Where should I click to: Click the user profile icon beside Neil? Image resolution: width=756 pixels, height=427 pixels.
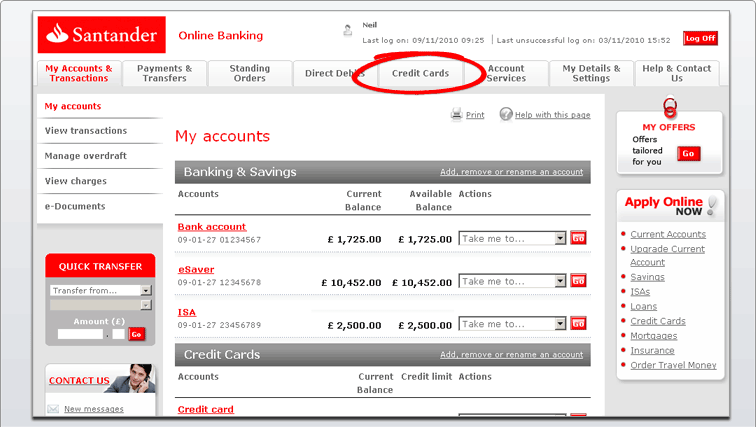(347, 30)
